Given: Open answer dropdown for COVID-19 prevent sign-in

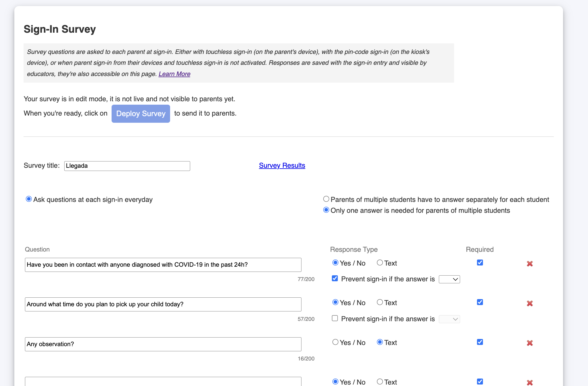Looking at the screenshot, I should [x=449, y=279].
